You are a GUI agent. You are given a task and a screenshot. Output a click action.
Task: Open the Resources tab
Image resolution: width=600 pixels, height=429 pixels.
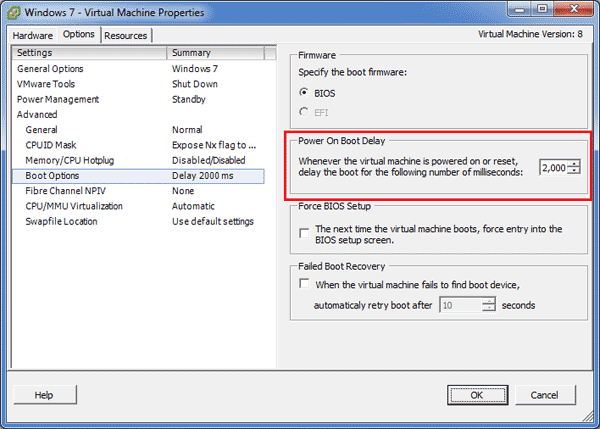(126, 36)
